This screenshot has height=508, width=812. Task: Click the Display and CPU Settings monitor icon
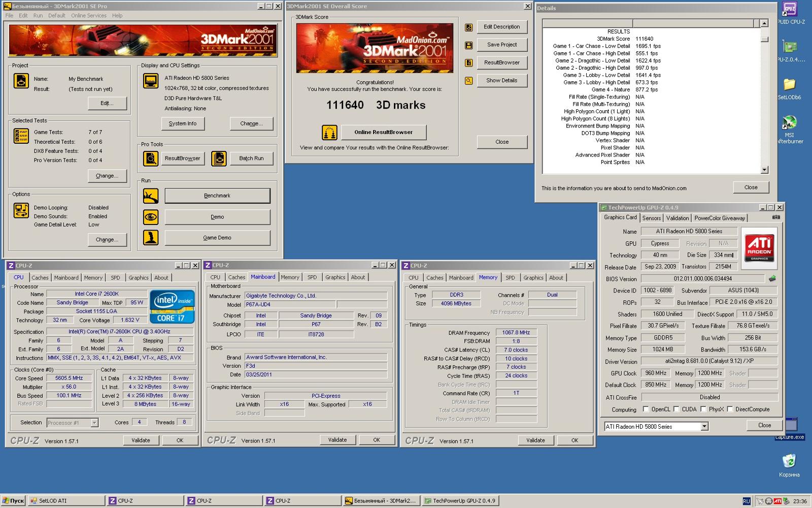(x=151, y=81)
